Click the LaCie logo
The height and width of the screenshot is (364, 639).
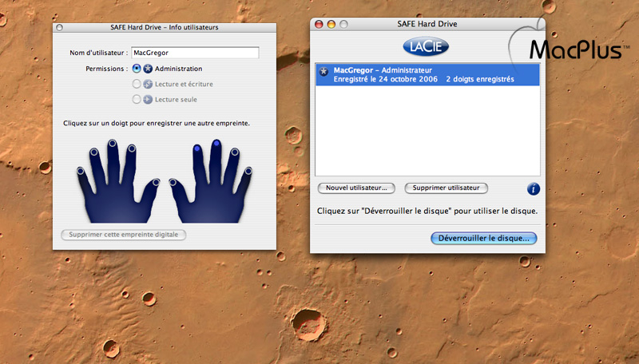click(x=426, y=46)
